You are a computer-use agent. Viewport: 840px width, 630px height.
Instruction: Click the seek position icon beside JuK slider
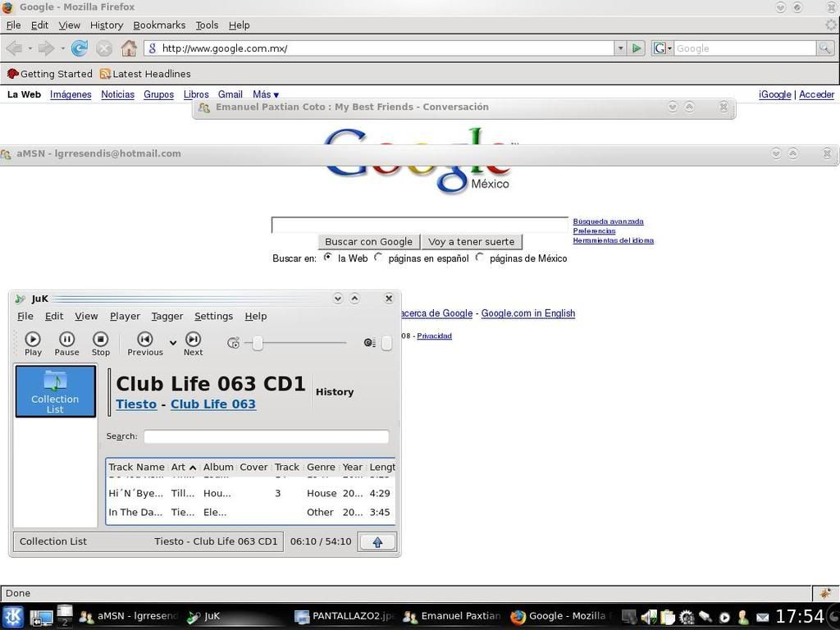tap(233, 343)
